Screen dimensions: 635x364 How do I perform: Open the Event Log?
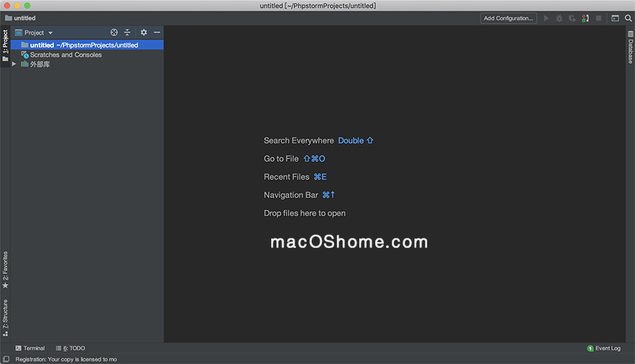[603, 348]
